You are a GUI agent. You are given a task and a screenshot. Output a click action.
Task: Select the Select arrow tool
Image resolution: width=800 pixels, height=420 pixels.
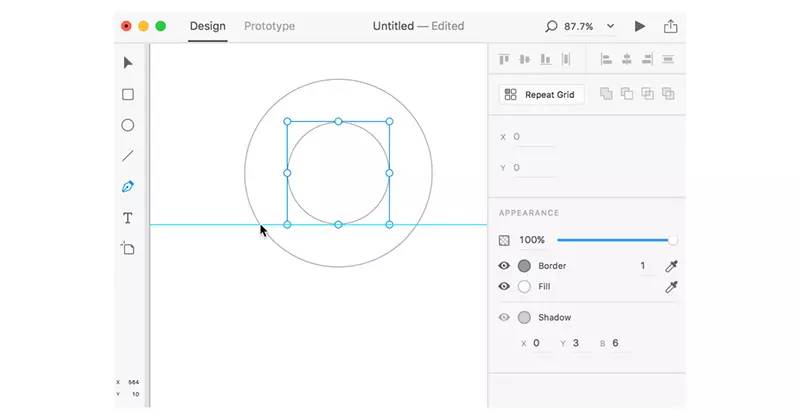pos(128,63)
